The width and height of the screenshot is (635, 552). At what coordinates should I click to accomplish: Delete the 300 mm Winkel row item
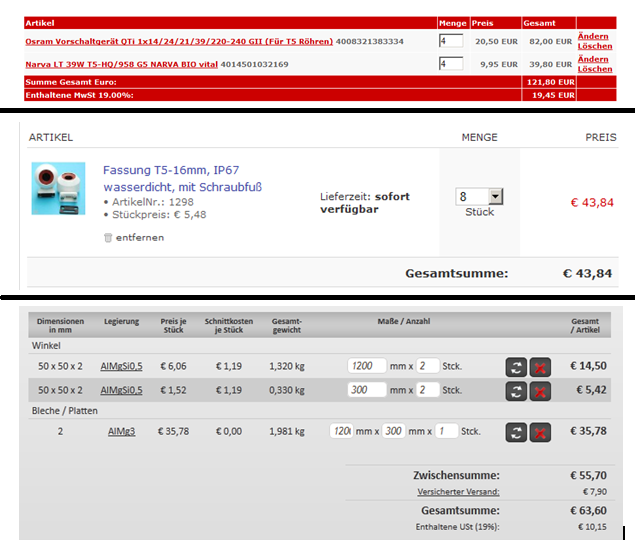(x=540, y=390)
